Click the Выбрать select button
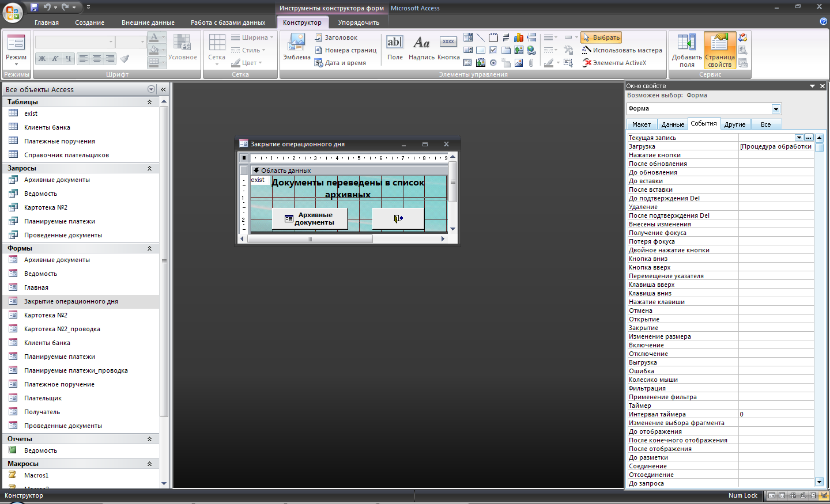The image size is (830, 504). coord(601,37)
